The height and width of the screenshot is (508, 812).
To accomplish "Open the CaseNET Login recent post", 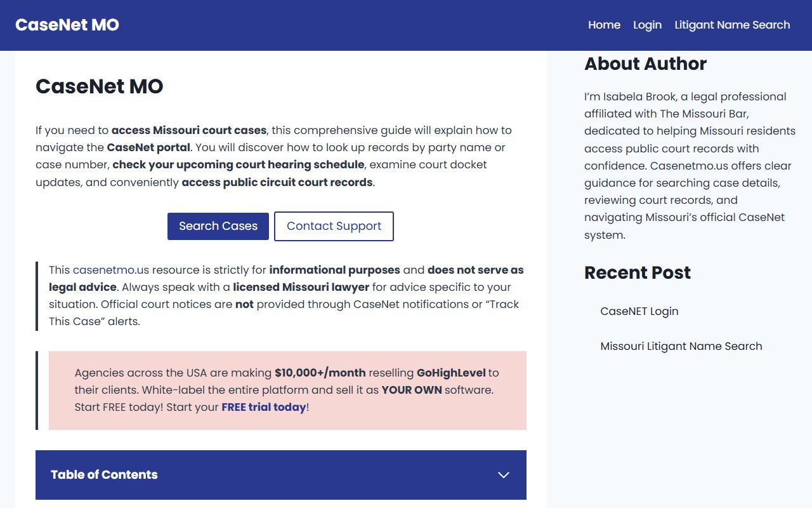I will coord(639,311).
